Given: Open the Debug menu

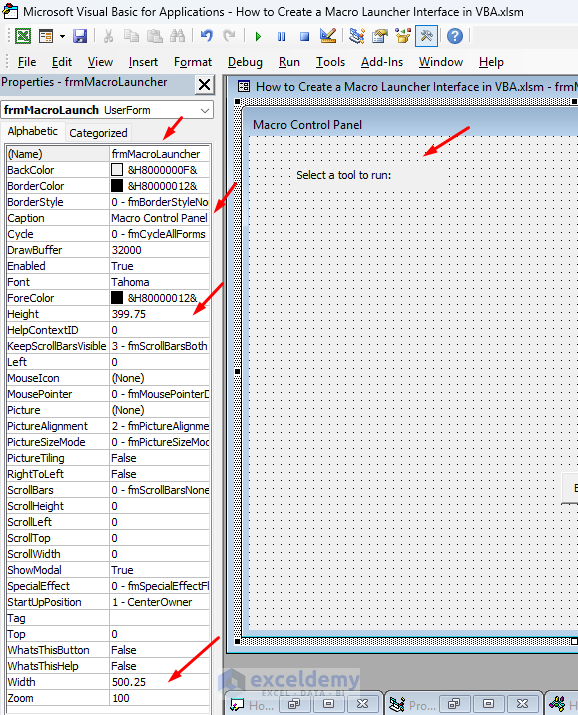Looking at the screenshot, I should (x=245, y=62).
